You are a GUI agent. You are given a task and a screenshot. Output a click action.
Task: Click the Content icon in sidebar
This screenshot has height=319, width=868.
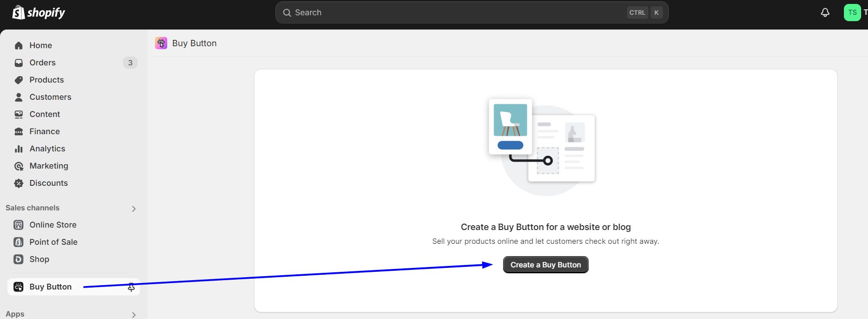19,114
